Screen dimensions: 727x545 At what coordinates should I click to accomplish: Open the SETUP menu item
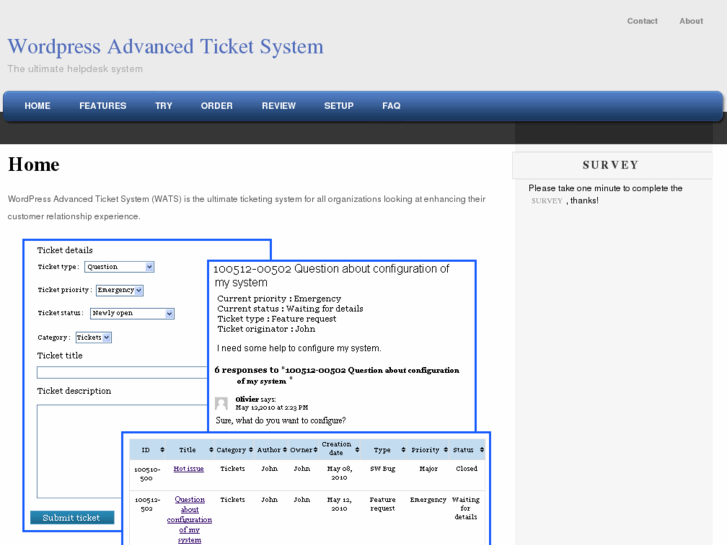point(339,106)
